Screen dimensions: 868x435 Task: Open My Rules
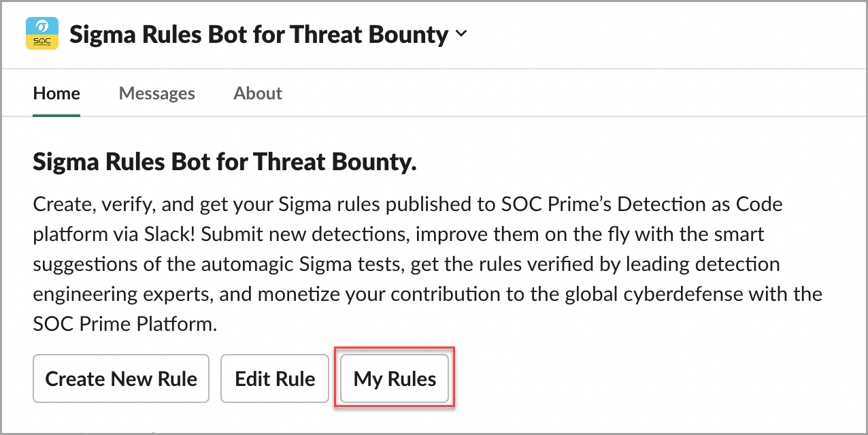[395, 378]
